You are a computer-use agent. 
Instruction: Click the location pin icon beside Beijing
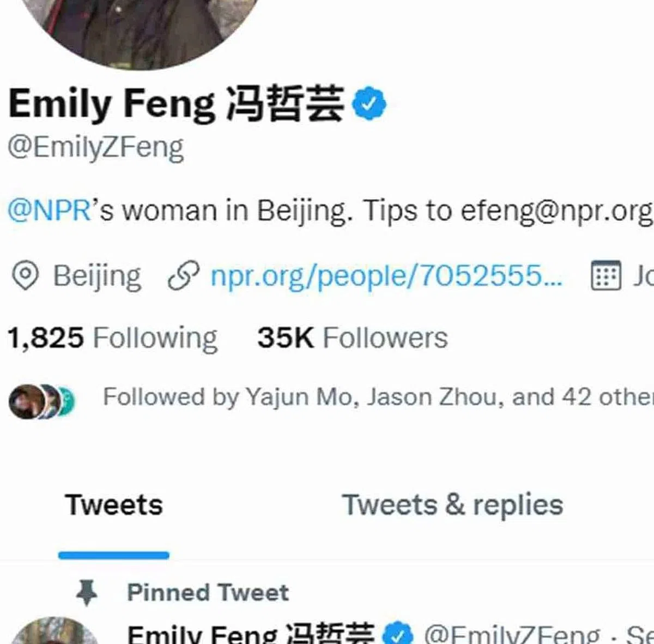click(x=25, y=276)
